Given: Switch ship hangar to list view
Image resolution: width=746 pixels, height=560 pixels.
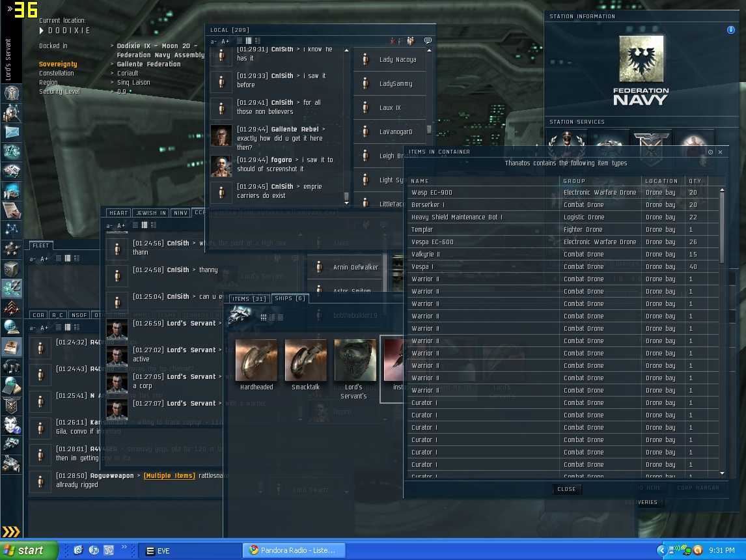Looking at the screenshot, I should (x=281, y=317).
